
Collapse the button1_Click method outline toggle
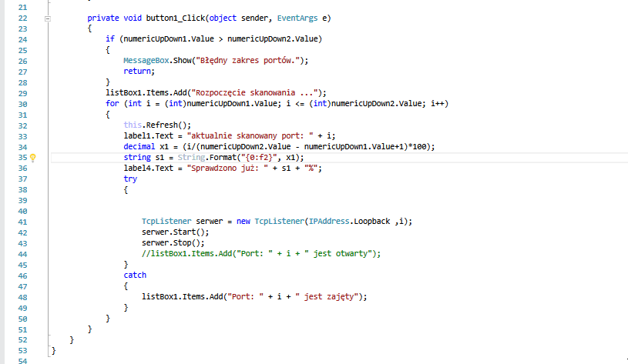[x=48, y=18]
